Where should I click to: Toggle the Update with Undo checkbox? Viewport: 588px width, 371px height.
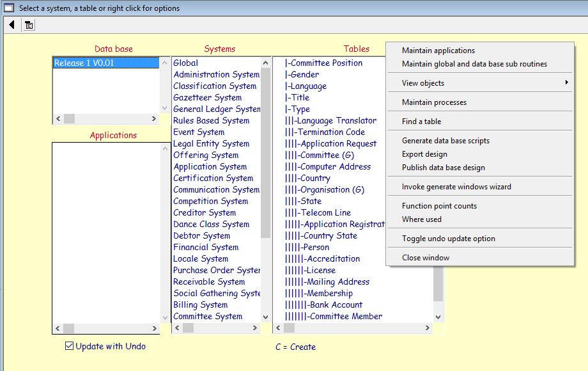pyautogui.click(x=70, y=346)
